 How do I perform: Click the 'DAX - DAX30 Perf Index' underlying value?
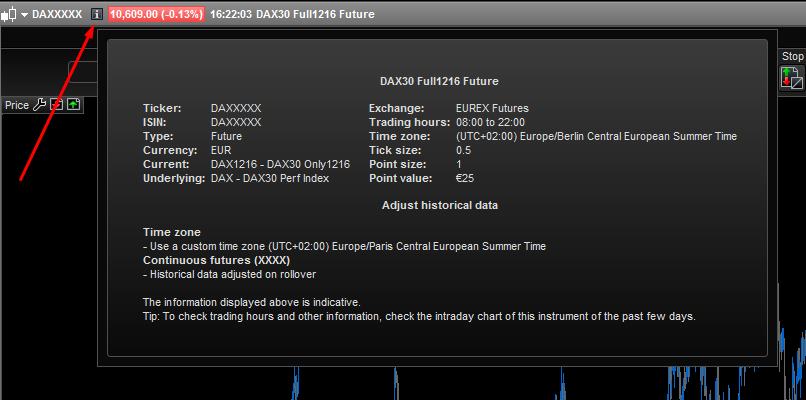click(271, 178)
